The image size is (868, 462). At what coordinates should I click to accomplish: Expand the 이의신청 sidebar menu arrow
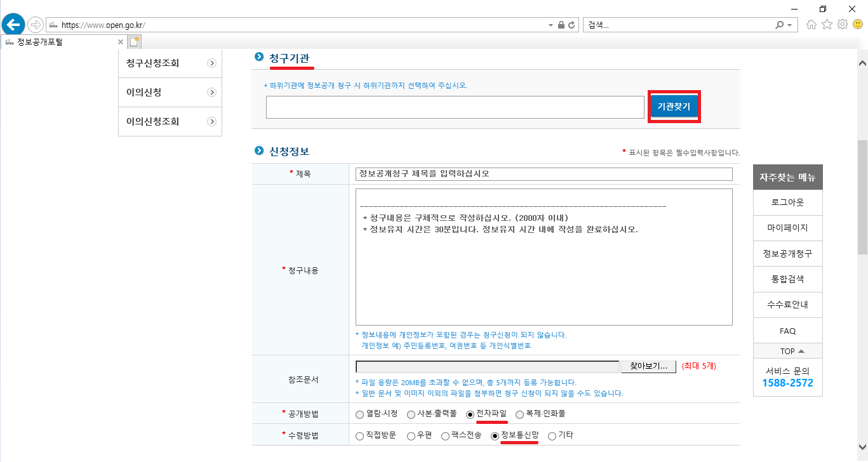[212, 93]
